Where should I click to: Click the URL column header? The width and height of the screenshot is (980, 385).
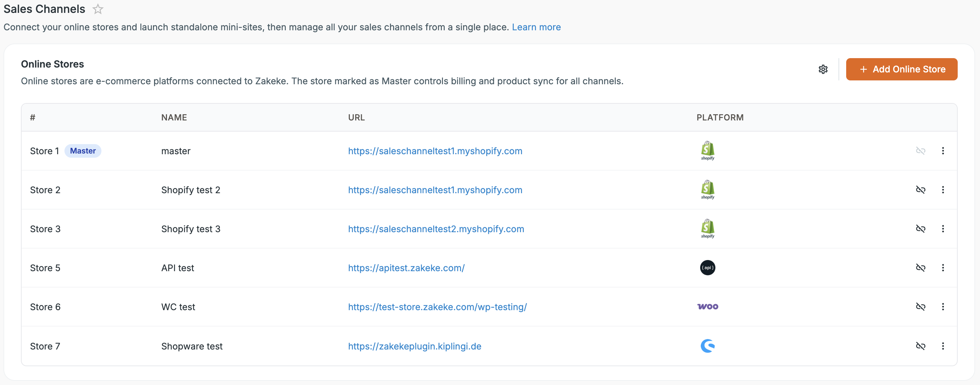(356, 117)
